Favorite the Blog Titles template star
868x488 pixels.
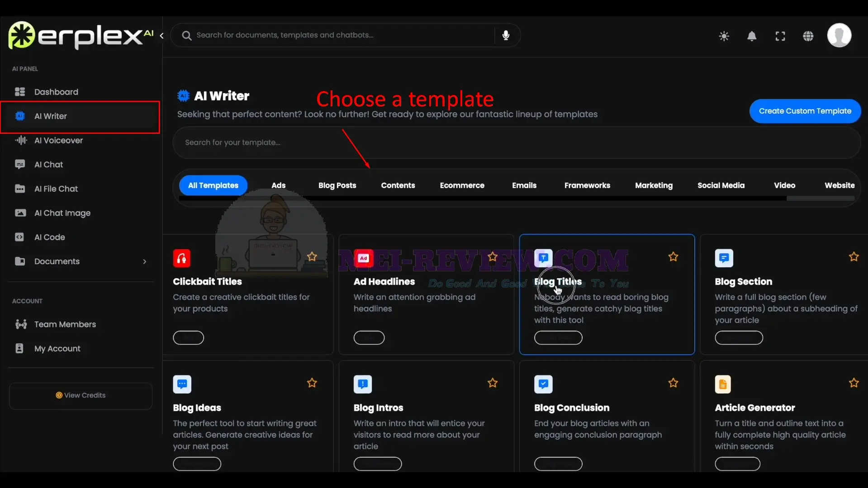coord(673,257)
